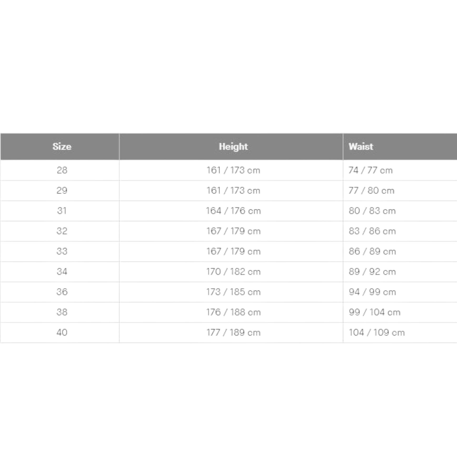Select size 36 row cell
457x476 pixels.
pos(62,292)
